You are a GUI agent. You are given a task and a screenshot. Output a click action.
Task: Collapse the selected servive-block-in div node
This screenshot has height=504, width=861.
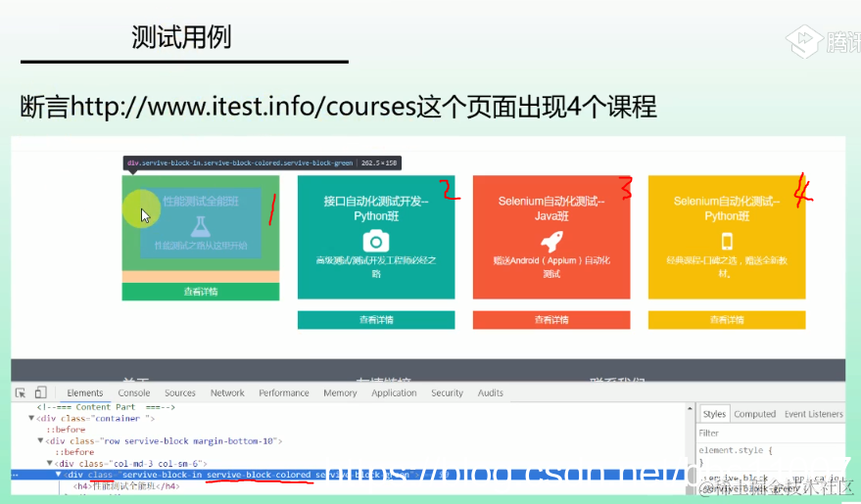(58, 475)
